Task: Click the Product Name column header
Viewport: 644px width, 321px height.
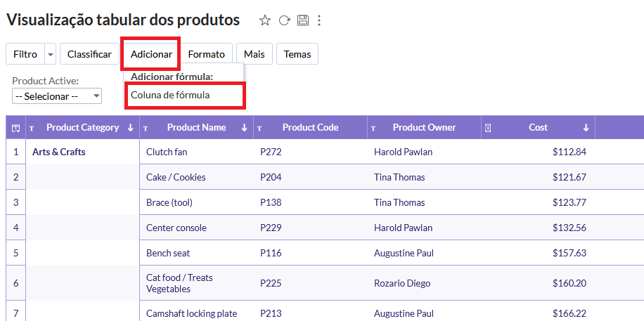Action: pos(196,128)
